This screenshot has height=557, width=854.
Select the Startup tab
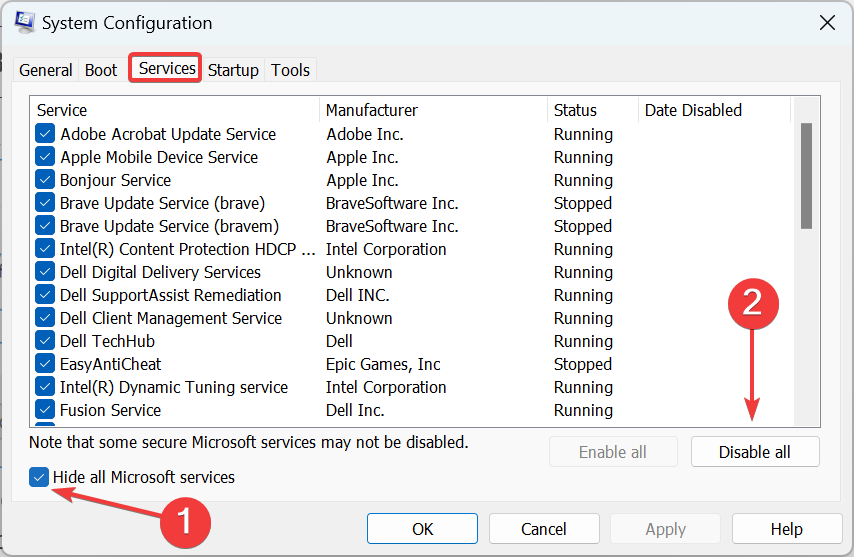tap(233, 70)
